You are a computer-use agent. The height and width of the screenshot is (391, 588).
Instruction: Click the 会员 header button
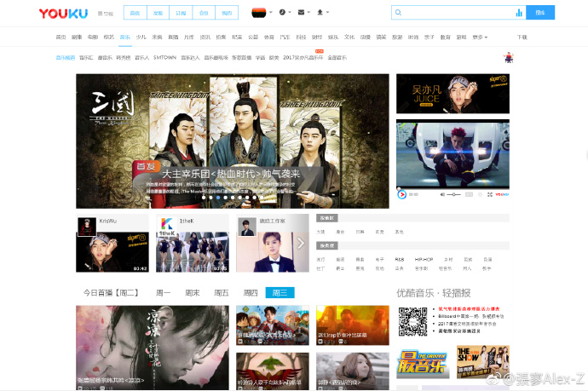[x=204, y=13]
